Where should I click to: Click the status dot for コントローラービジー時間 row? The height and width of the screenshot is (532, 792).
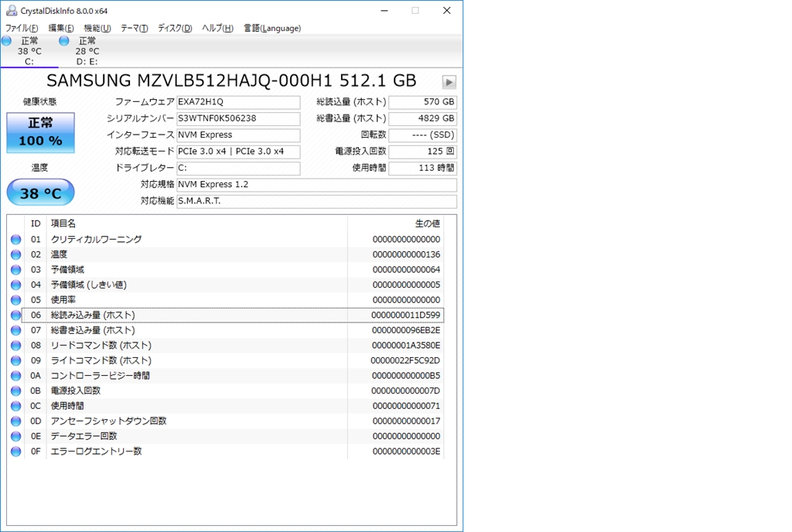(16, 376)
